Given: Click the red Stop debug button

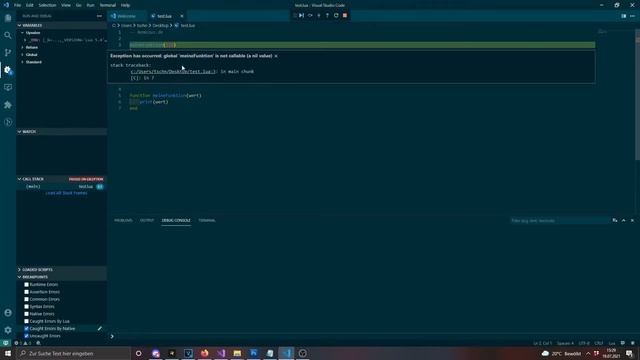Looking at the screenshot, I should (x=345, y=16).
